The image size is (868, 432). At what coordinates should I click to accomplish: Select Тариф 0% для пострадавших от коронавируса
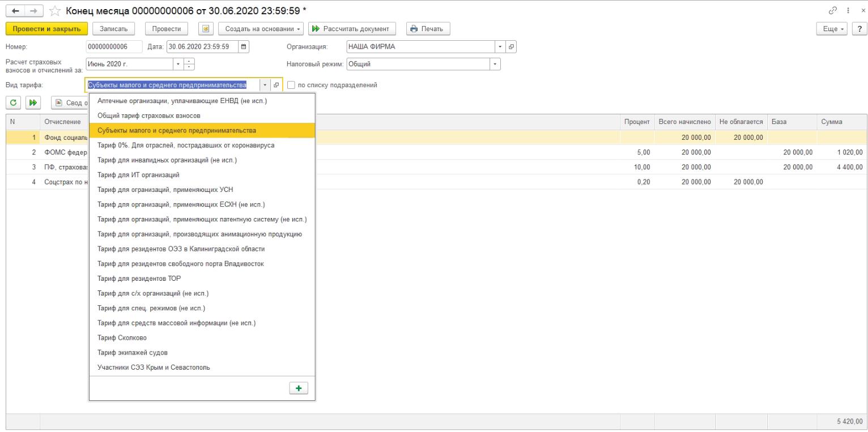[x=202, y=145]
